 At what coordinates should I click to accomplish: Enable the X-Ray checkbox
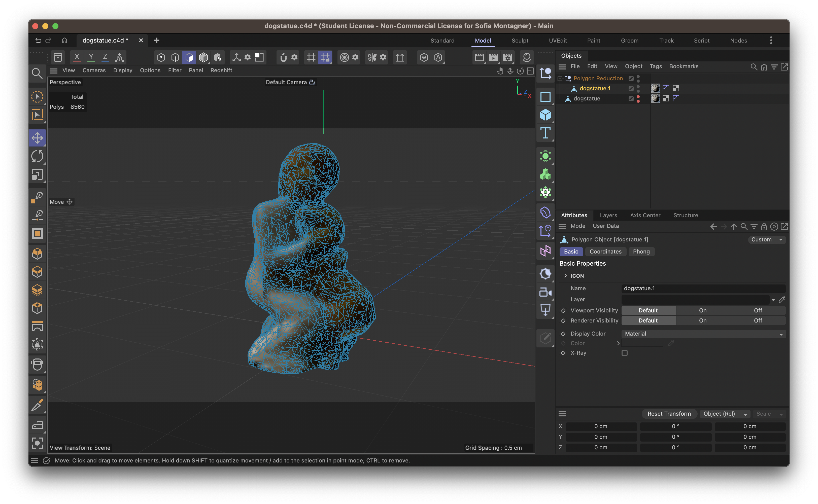[624, 353]
